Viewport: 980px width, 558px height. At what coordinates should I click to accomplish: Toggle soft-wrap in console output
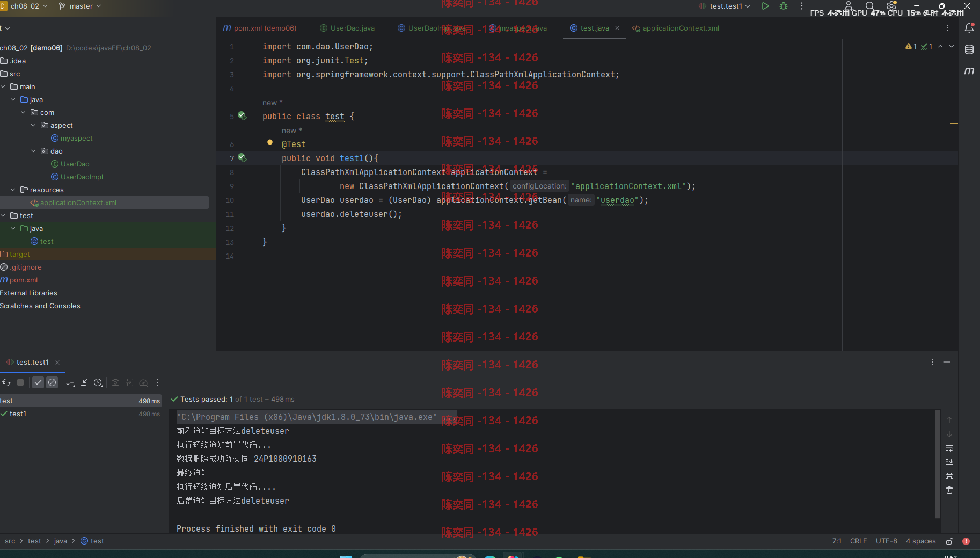pos(949,448)
